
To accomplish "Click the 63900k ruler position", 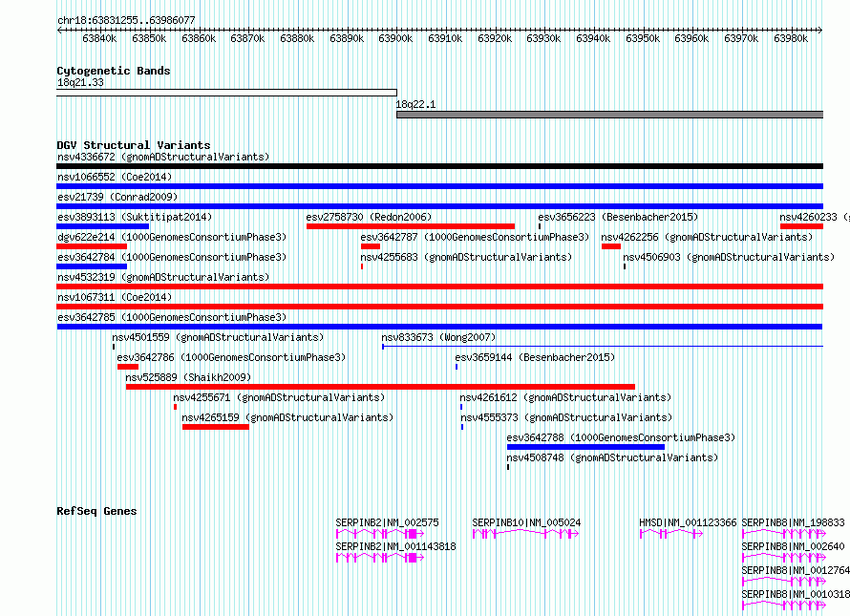I will [395, 38].
